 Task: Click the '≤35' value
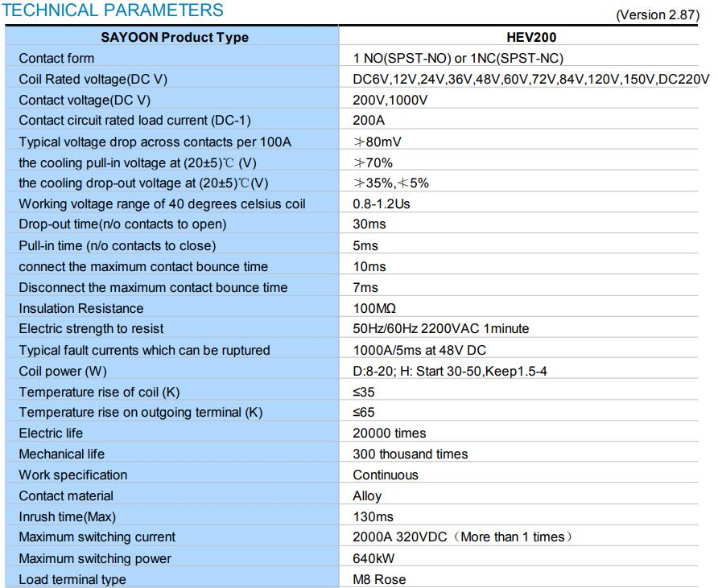click(x=364, y=393)
